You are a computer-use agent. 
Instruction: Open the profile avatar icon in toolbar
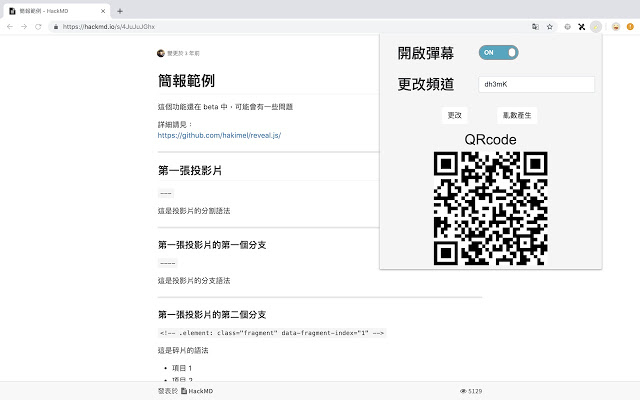tap(616, 27)
